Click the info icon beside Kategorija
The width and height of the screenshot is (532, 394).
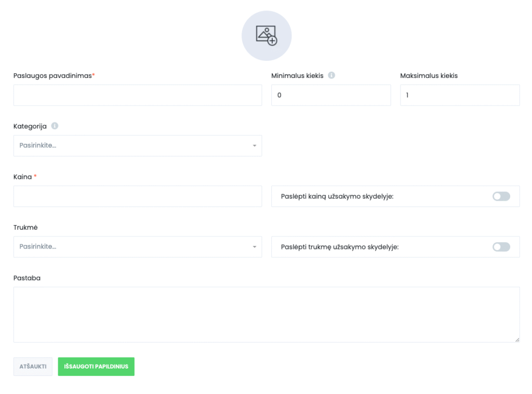click(55, 126)
